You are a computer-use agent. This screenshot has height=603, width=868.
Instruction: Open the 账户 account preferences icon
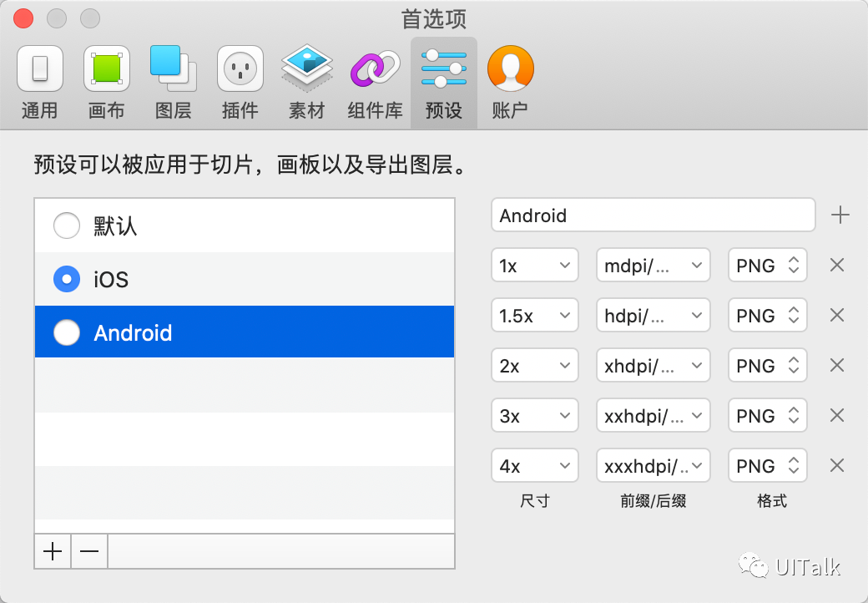pyautogui.click(x=511, y=69)
